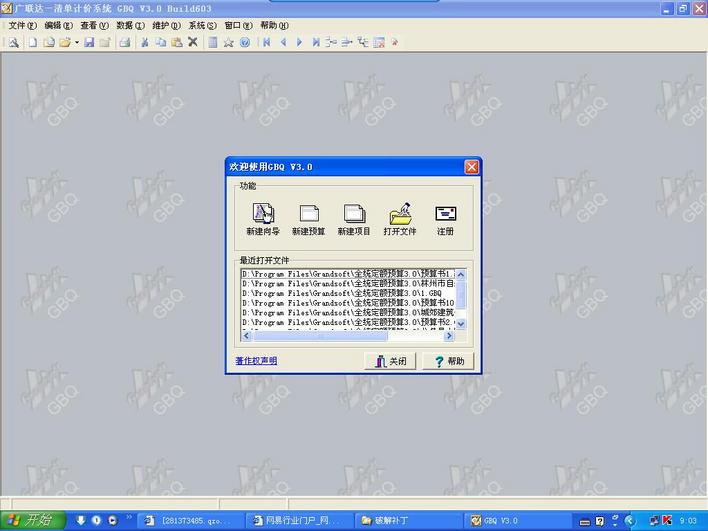Screen dimensions: 708x531
Task: Expand the arrow beside the open-folder icon
Action: pos(77,42)
